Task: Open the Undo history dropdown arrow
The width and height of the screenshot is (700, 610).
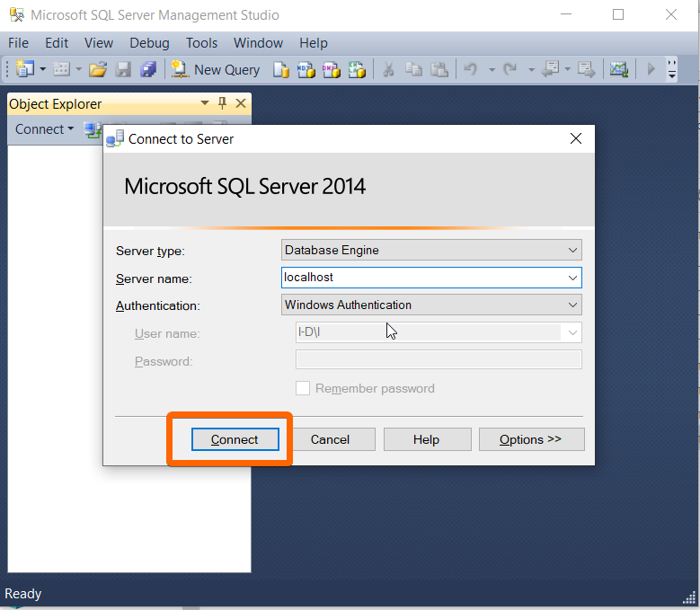Action: click(x=492, y=69)
